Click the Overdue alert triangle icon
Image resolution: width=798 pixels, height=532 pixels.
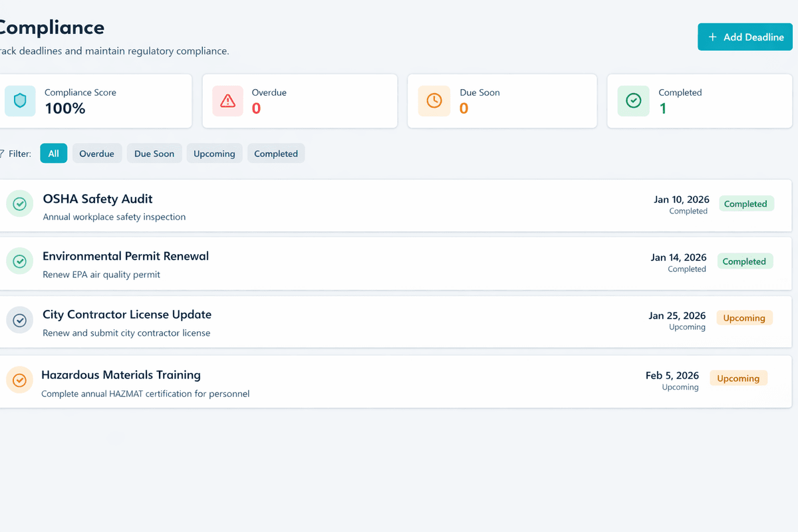pyautogui.click(x=229, y=100)
